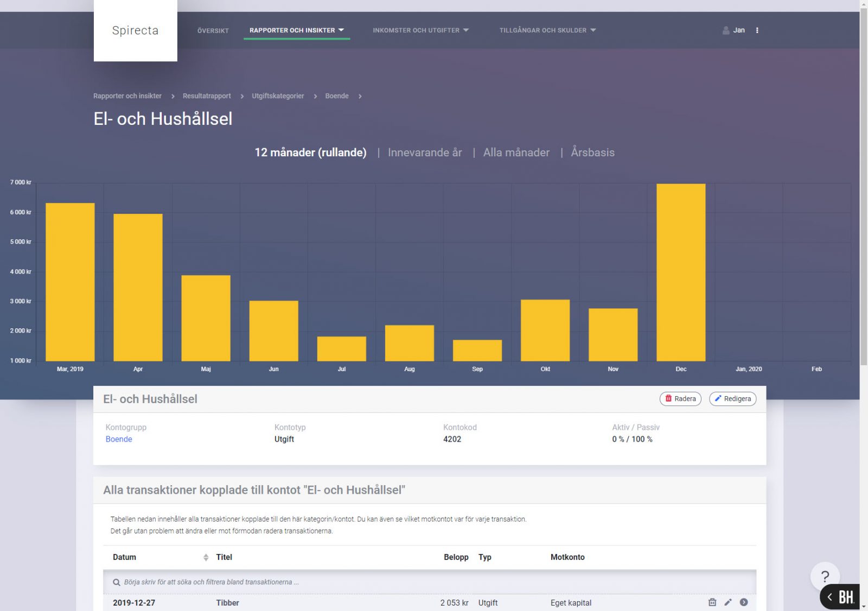Open Tibber transaction details arrow icon
This screenshot has height=611, width=868.
pyautogui.click(x=744, y=602)
